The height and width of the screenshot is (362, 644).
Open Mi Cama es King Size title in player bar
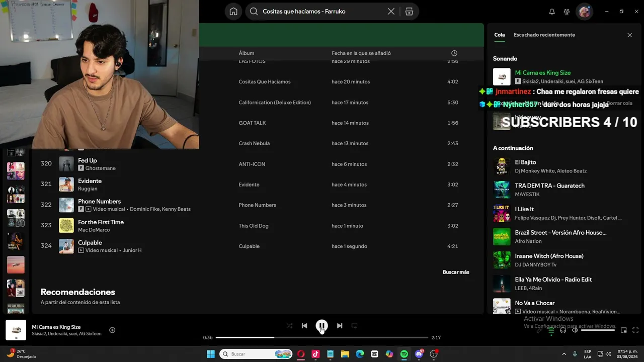point(56,327)
